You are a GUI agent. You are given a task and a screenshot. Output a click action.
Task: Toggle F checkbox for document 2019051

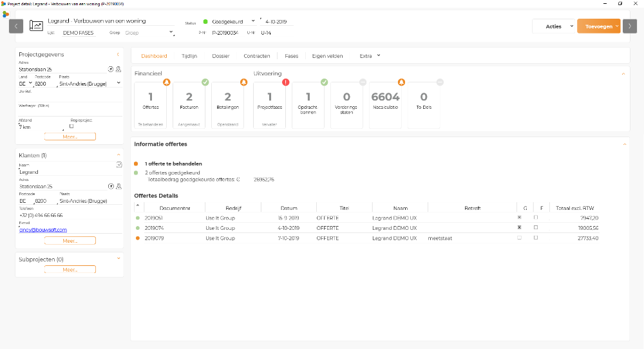pos(536,218)
